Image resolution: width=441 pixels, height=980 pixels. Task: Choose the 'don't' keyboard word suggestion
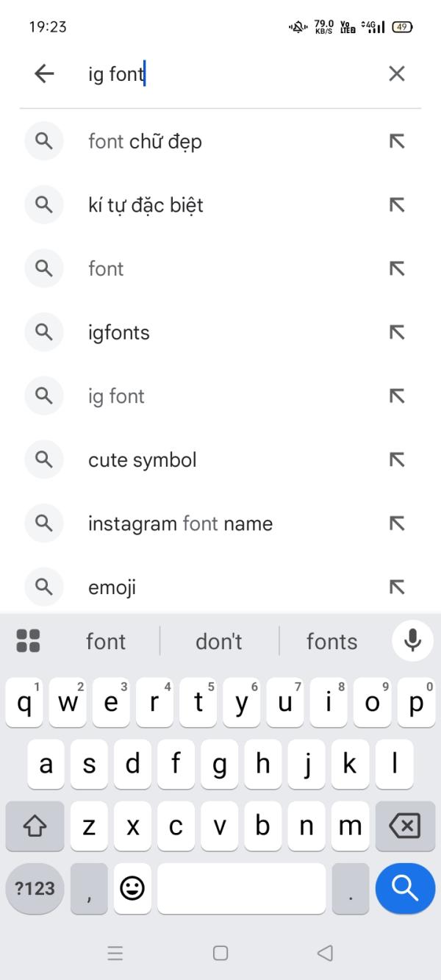coord(219,641)
